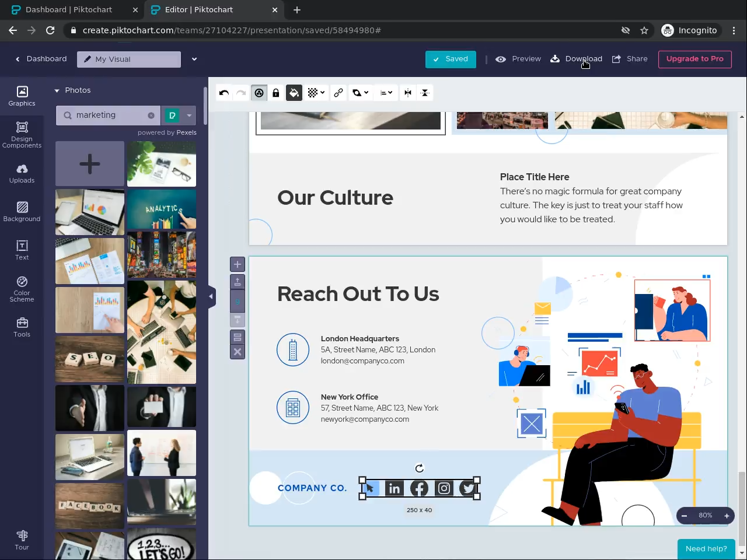Click the Instagram icon on the slide
This screenshot has height=560, width=747.
click(x=444, y=488)
